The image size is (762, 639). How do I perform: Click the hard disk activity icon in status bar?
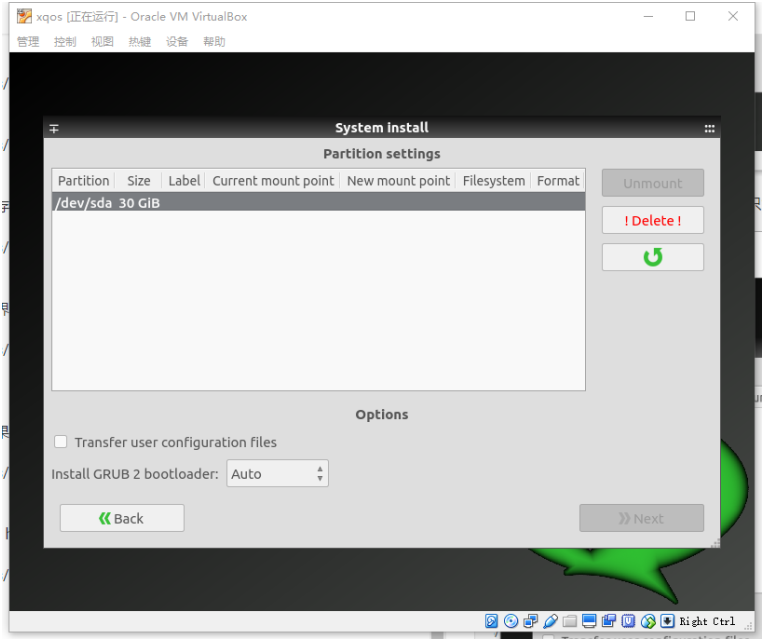tap(491, 621)
